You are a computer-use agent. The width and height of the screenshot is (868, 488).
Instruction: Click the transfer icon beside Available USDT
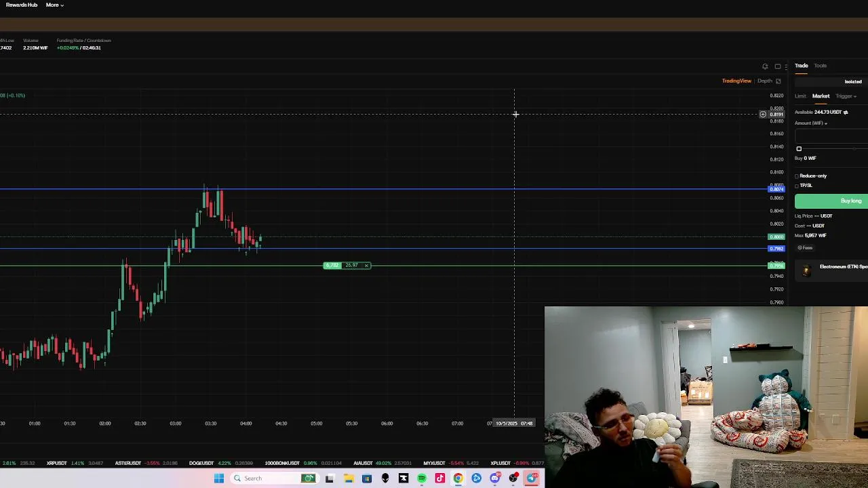pos(846,113)
